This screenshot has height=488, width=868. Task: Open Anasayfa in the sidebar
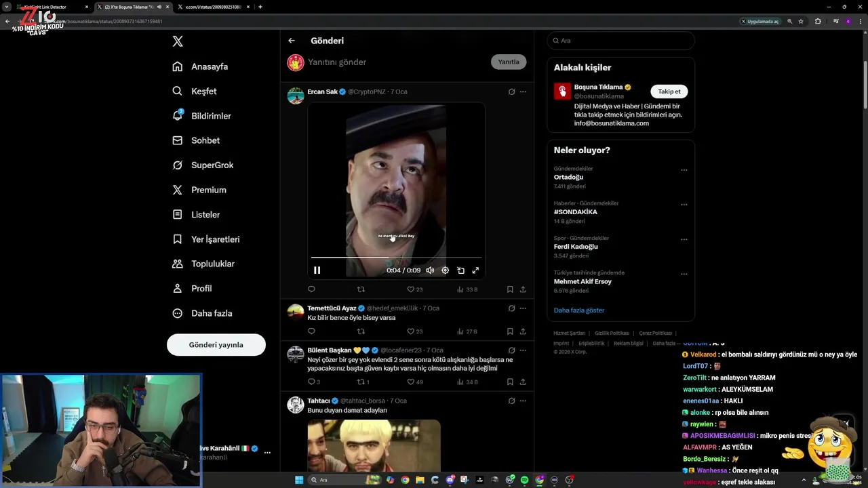[x=200, y=66]
